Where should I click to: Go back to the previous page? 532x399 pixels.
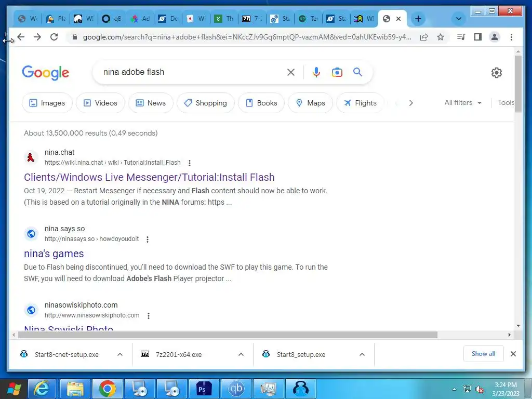click(x=21, y=37)
